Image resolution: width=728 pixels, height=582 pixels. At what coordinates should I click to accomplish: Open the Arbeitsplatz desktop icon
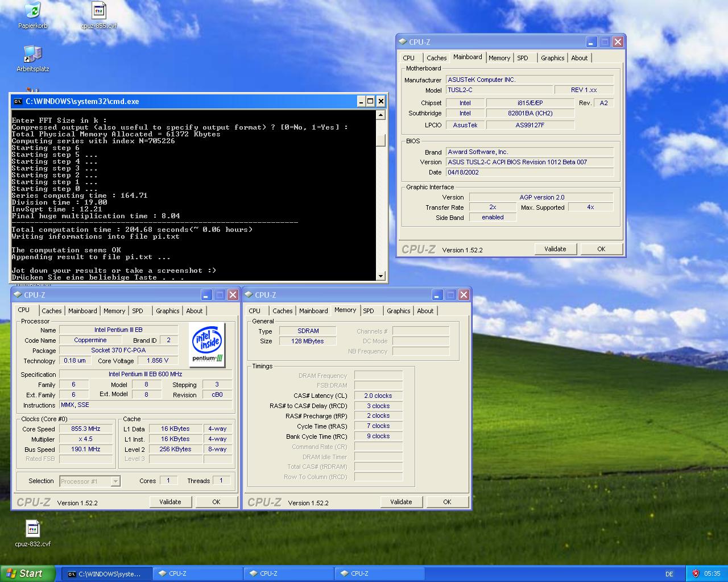32,59
